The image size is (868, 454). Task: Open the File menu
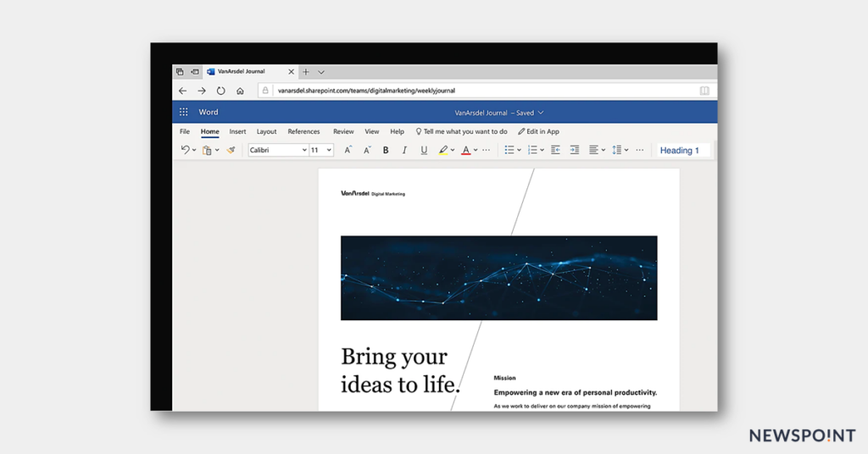coord(184,131)
